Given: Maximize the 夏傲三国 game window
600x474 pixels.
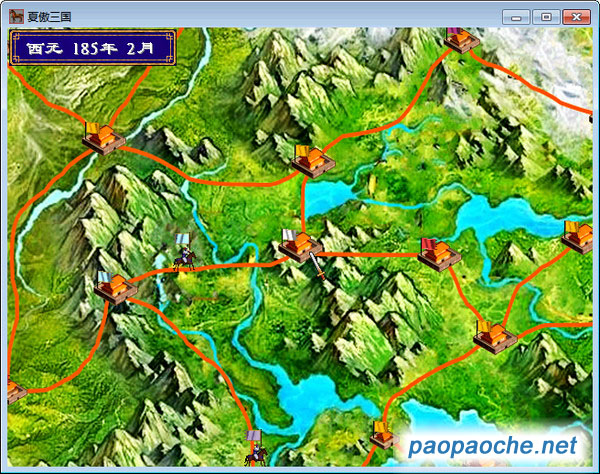Looking at the screenshot, I should click(x=546, y=17).
